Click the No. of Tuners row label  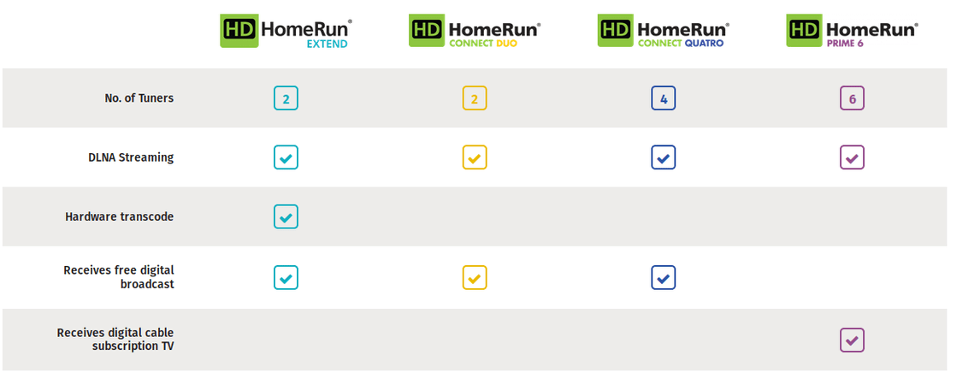[x=139, y=98]
